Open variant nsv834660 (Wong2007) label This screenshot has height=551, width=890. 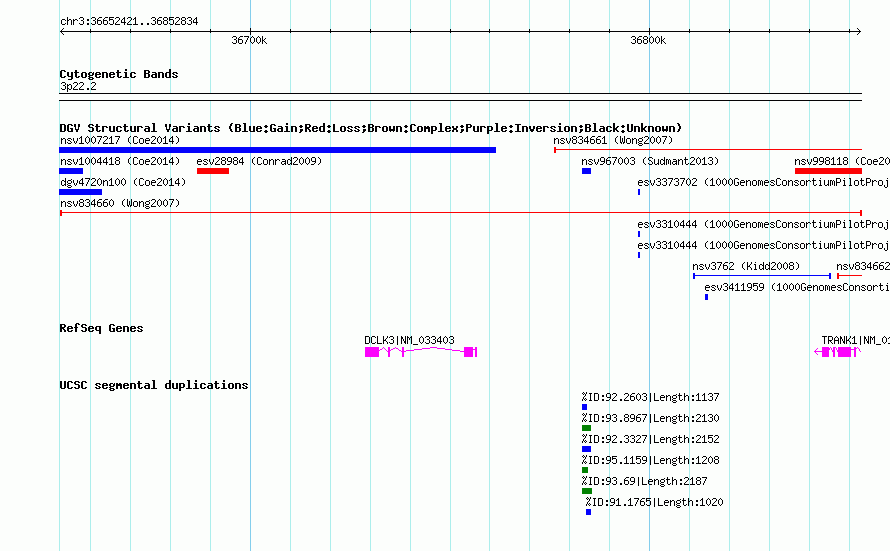(120, 203)
